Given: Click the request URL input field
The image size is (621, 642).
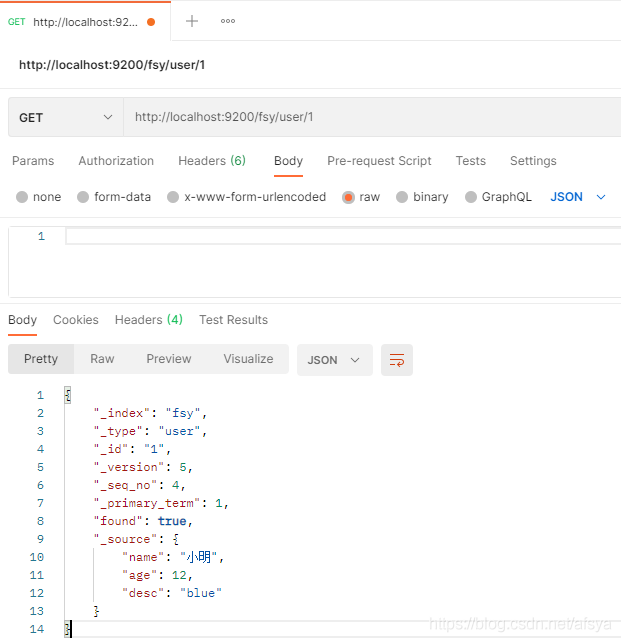Looking at the screenshot, I should coord(370,117).
